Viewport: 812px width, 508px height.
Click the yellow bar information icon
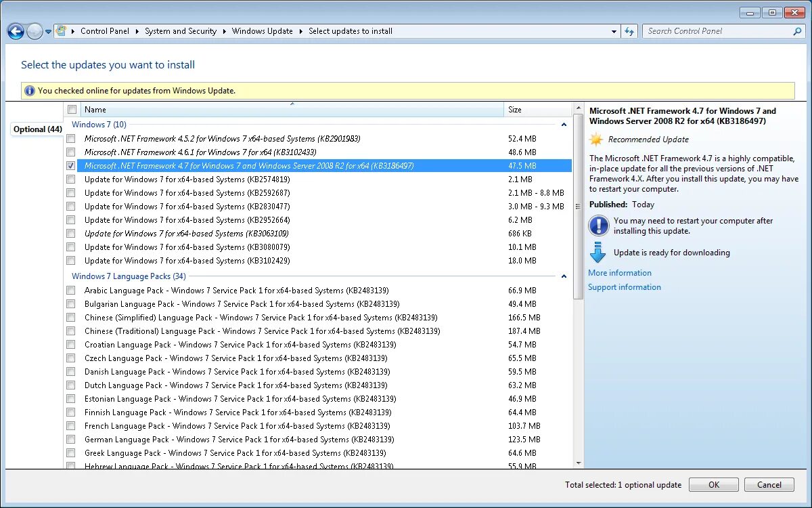coord(29,91)
